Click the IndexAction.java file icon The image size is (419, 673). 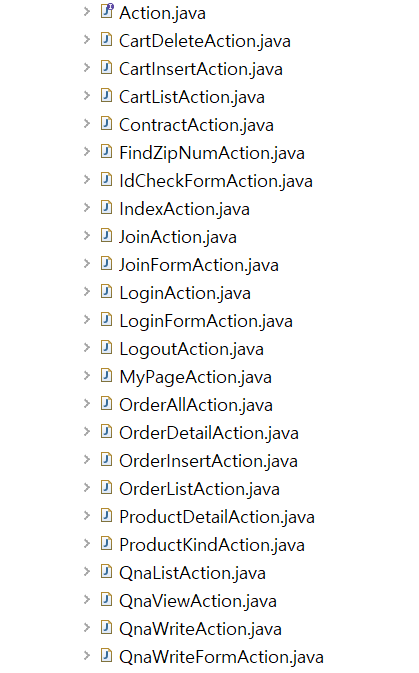click(x=106, y=207)
